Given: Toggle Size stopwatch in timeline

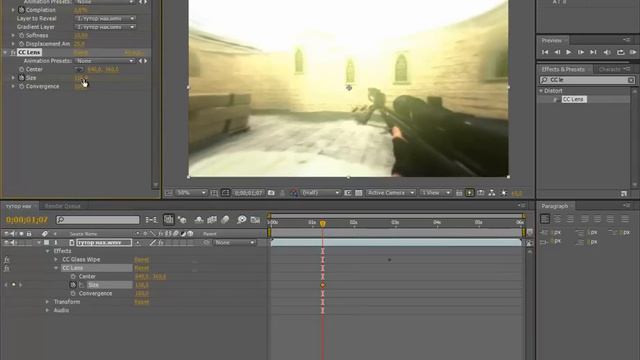Looking at the screenshot, I should [x=73, y=285].
